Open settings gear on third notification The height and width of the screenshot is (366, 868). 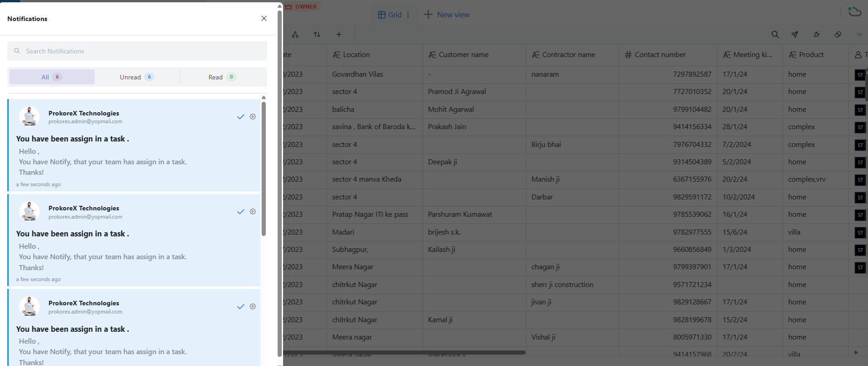coord(253,307)
